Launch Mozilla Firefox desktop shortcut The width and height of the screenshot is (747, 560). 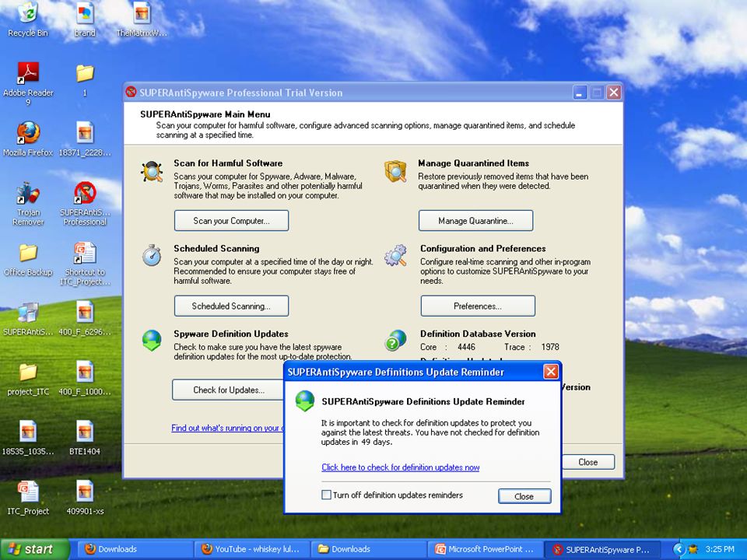28,132
